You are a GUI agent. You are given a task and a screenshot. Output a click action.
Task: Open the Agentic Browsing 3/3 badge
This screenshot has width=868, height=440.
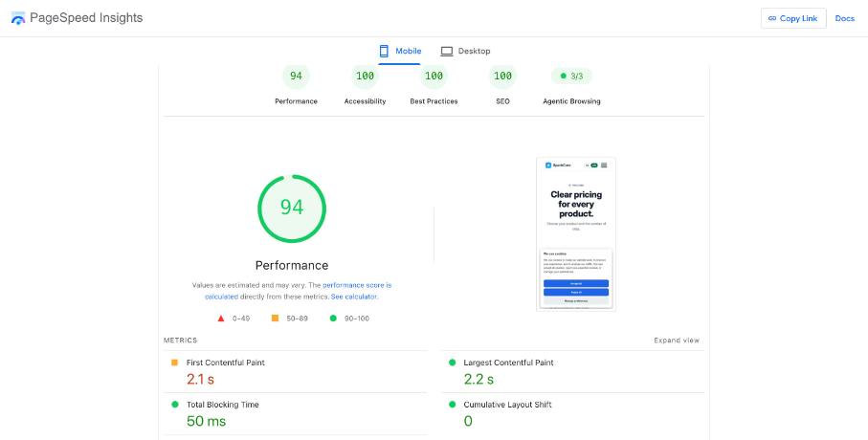[x=571, y=76]
